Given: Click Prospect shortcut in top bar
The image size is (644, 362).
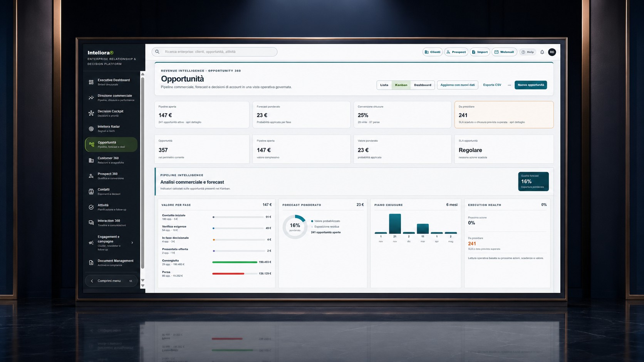Looking at the screenshot, I should click(456, 52).
